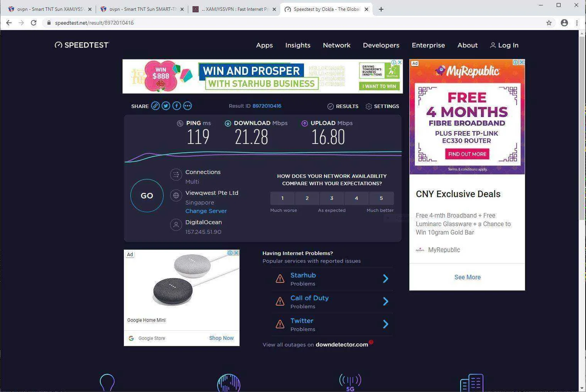Click the Connections multi icon
Screen dimensions: 586x392
(176, 174)
